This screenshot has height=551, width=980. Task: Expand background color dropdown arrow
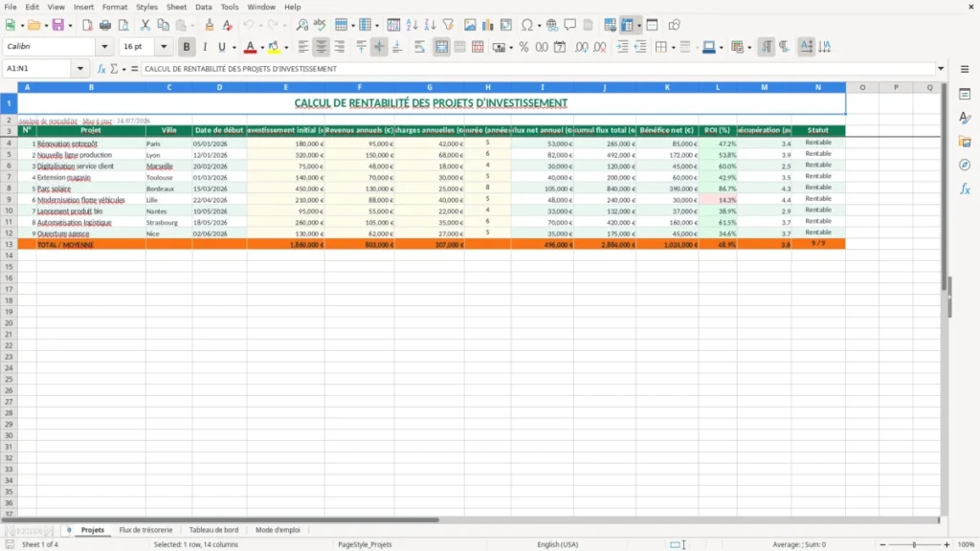286,48
